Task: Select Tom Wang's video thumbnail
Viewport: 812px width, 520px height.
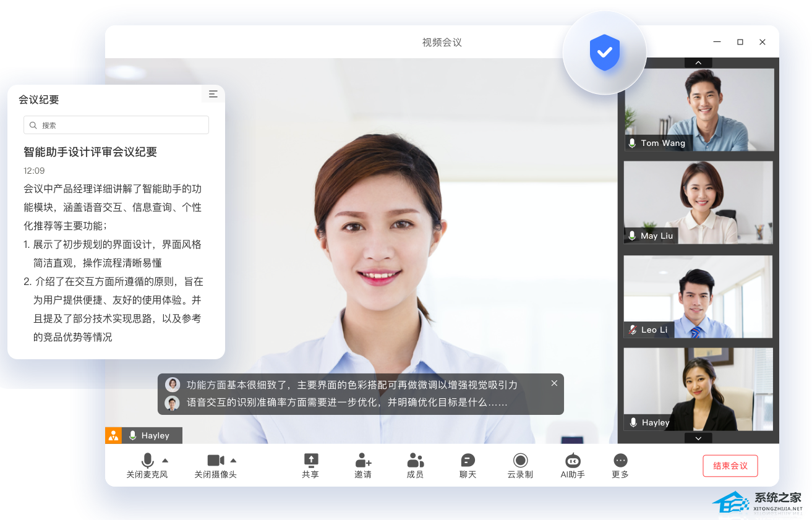Action: pos(699,109)
